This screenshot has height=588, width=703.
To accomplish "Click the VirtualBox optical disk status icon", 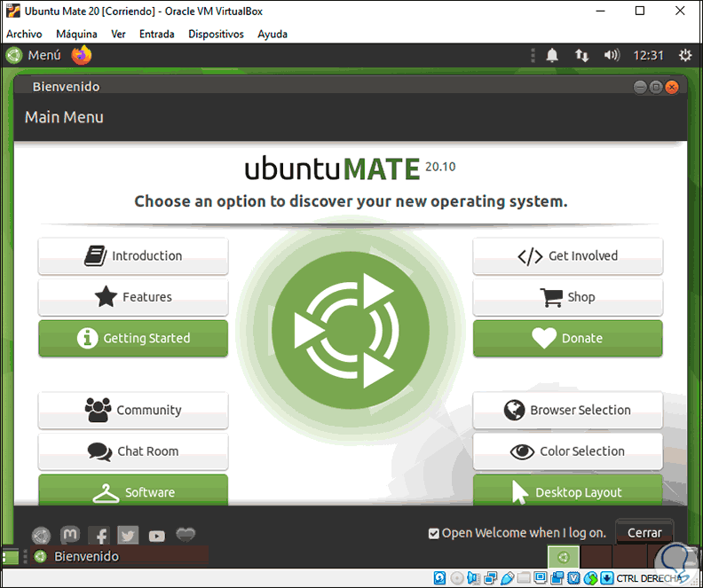I will (457, 578).
